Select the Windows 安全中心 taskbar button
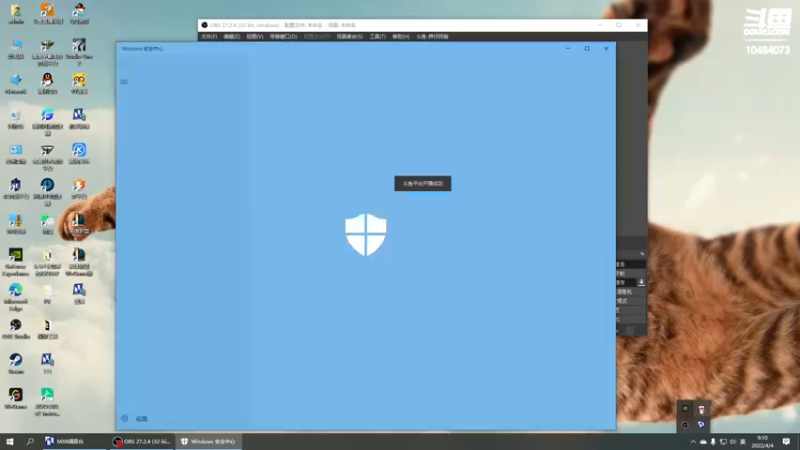Viewport: 800px width, 450px height. [x=209, y=441]
